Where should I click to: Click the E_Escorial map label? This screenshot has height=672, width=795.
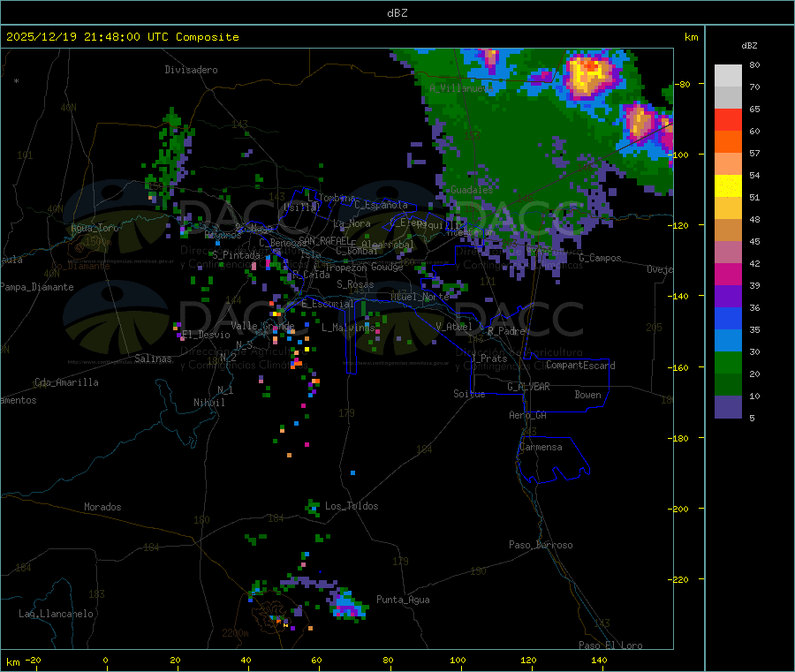coord(327,304)
